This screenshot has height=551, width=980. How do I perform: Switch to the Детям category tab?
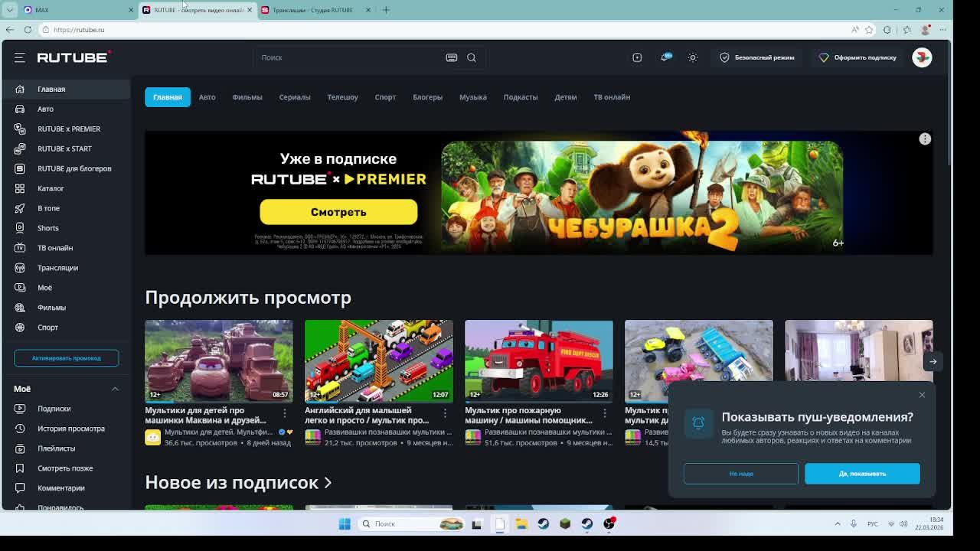tap(566, 97)
